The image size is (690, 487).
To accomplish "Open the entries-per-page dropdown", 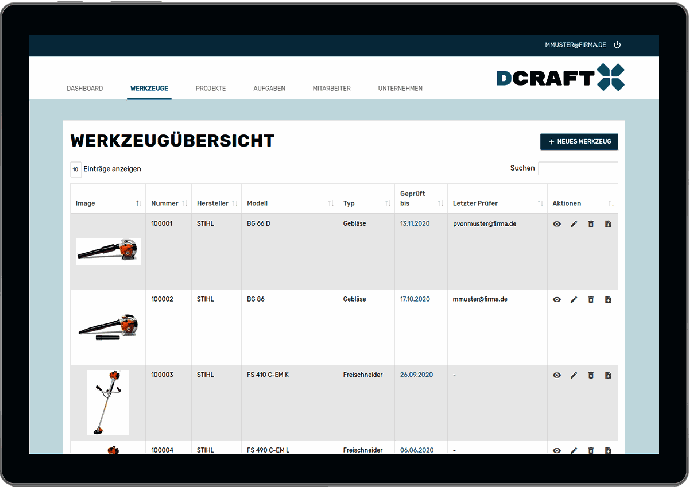I will pos(76,169).
